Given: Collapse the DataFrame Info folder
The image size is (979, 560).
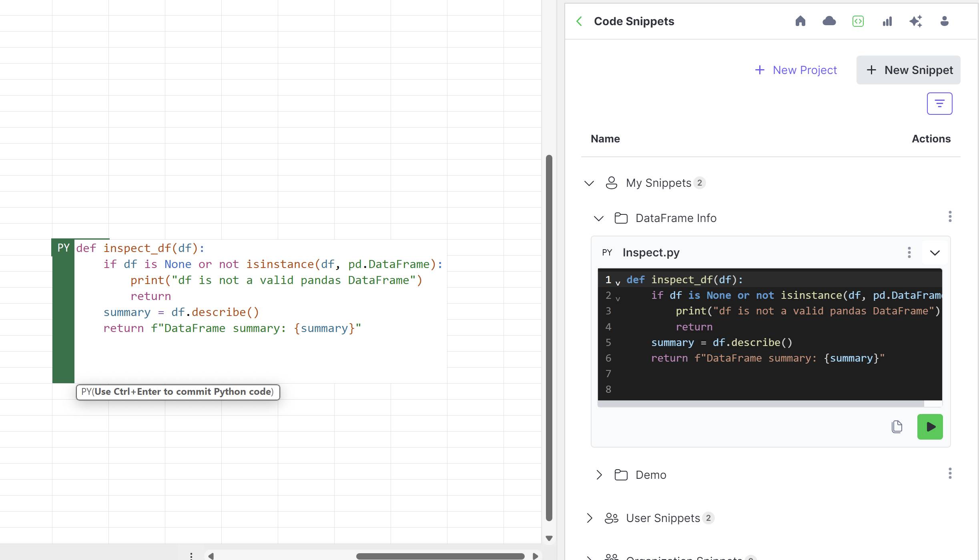Looking at the screenshot, I should pos(598,218).
